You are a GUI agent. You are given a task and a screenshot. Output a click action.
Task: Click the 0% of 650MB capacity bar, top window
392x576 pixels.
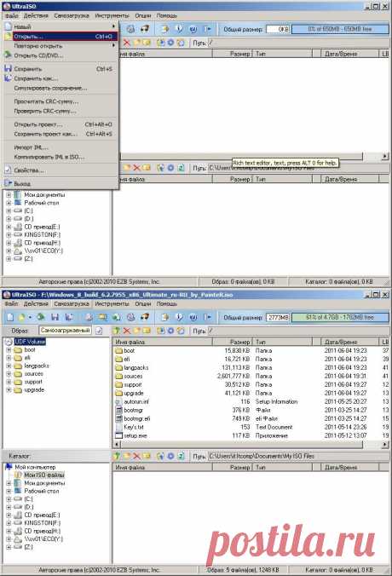340,29
